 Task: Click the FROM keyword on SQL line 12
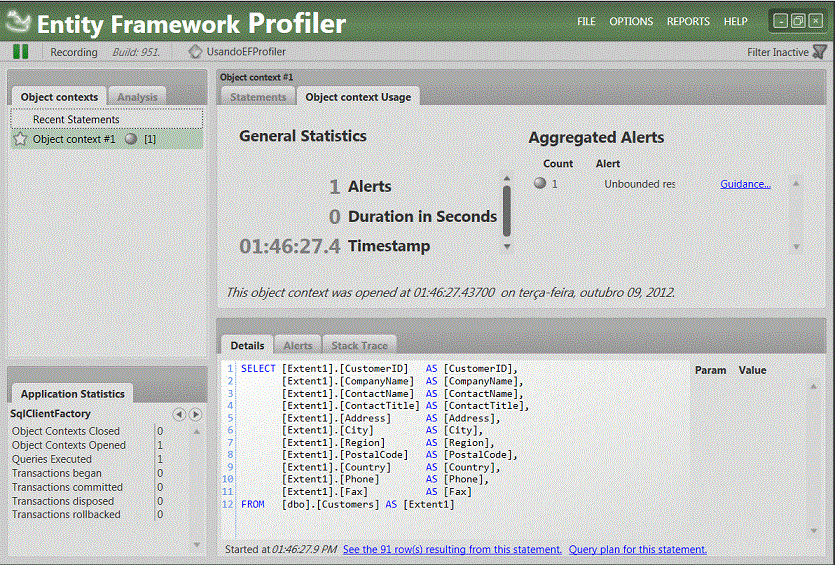(252, 504)
